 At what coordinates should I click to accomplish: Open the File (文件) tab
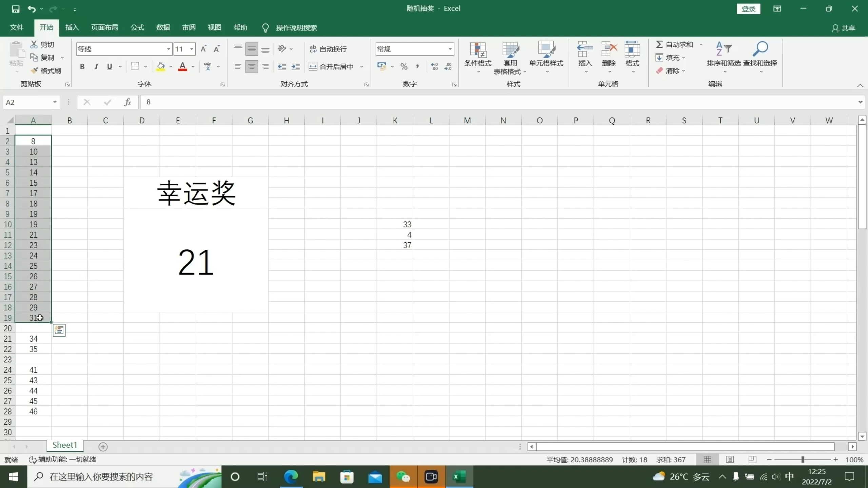click(17, 27)
